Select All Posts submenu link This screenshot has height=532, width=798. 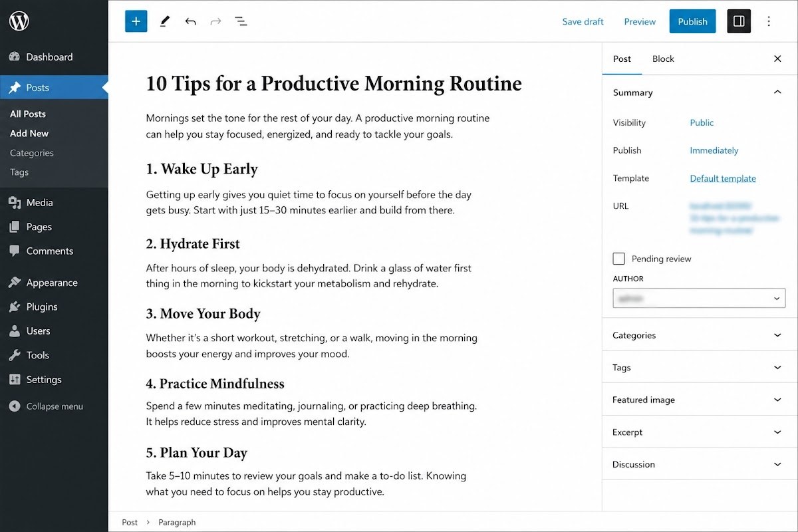pyautogui.click(x=28, y=114)
